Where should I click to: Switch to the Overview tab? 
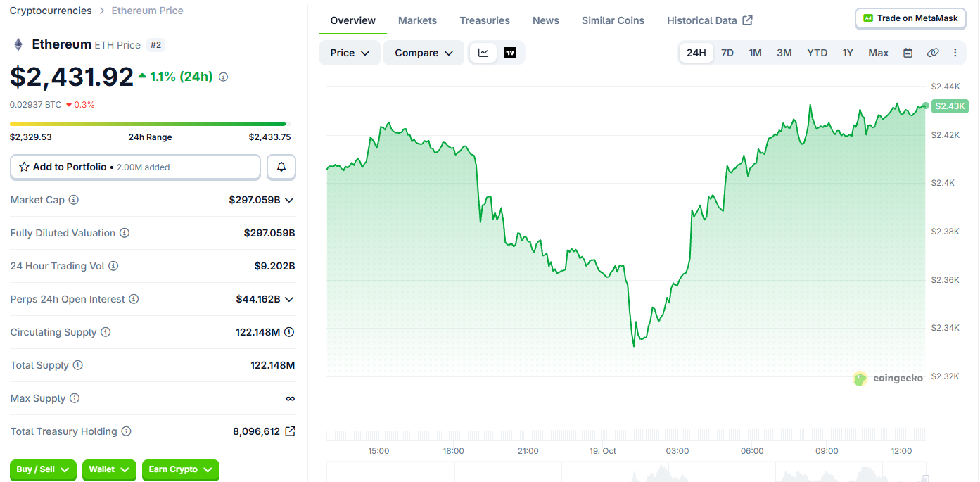coord(353,20)
